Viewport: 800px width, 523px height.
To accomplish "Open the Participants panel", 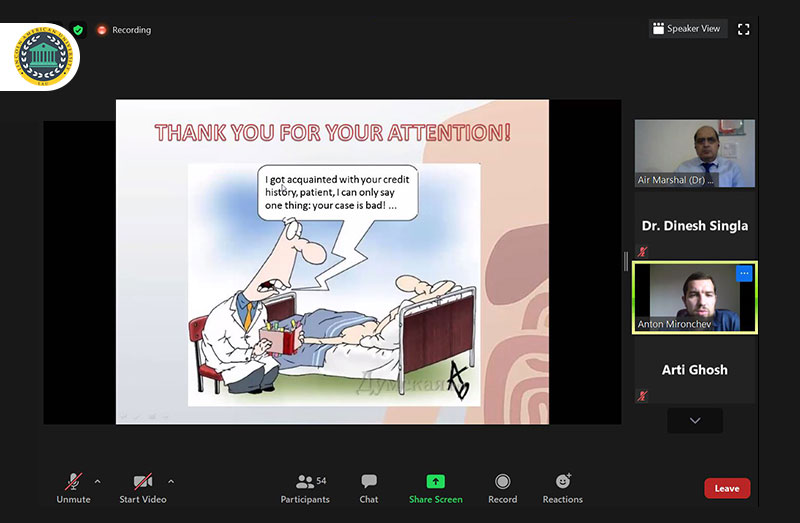I will click(x=305, y=488).
